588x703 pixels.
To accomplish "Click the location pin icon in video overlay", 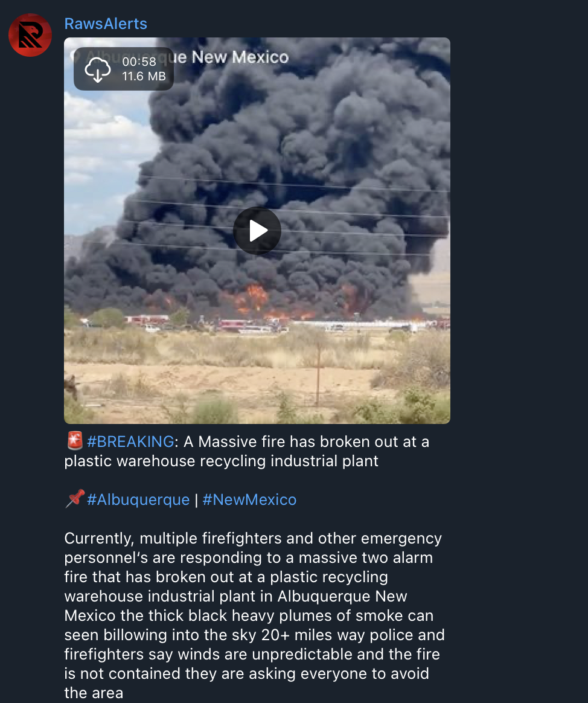I will 75,57.
